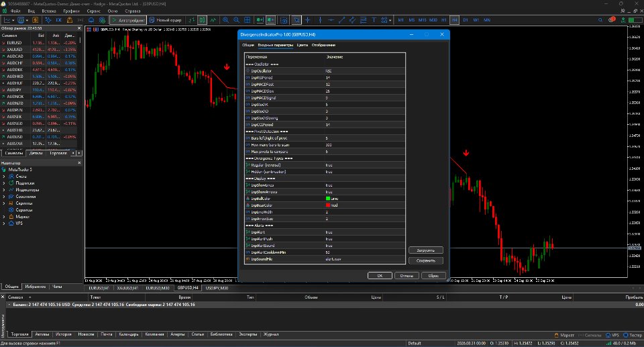Toggle InpShowLines true value
The height and width of the screenshot is (347, 644).
tap(329, 185)
